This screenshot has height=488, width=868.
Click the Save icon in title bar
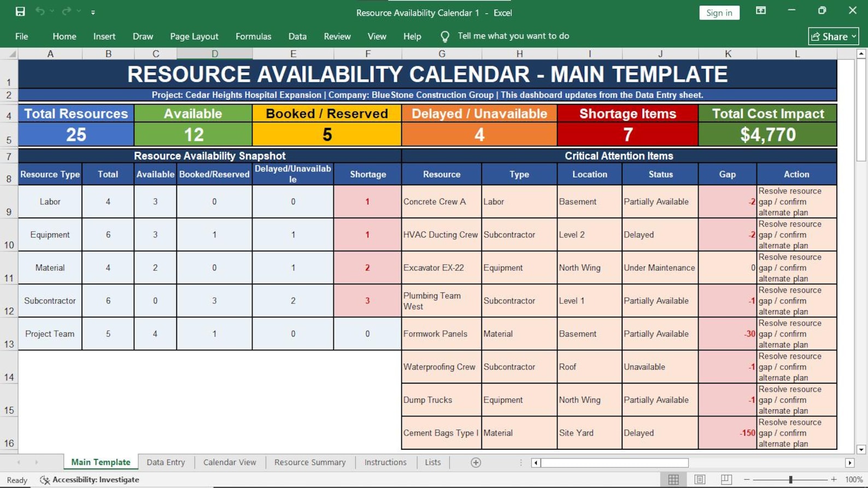click(x=20, y=11)
